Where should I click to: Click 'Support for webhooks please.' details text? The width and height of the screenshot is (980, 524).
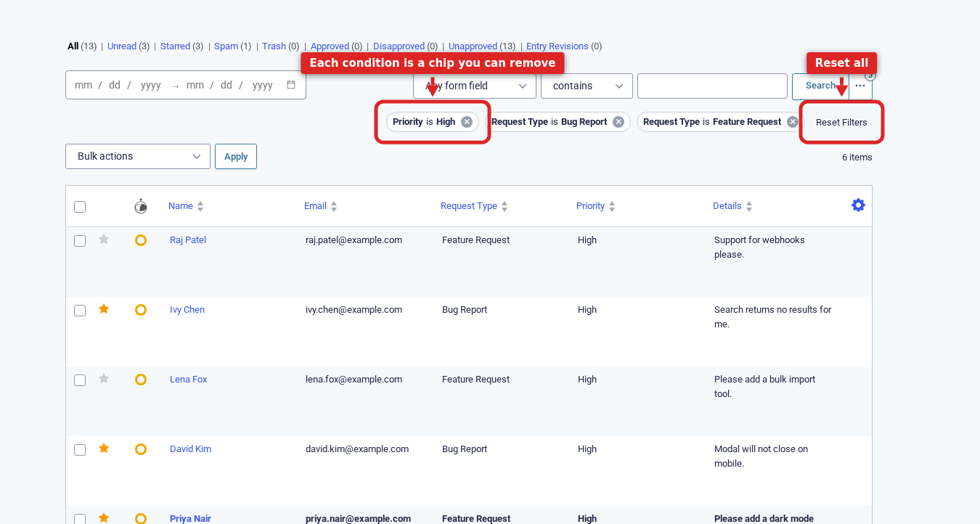tap(759, 247)
